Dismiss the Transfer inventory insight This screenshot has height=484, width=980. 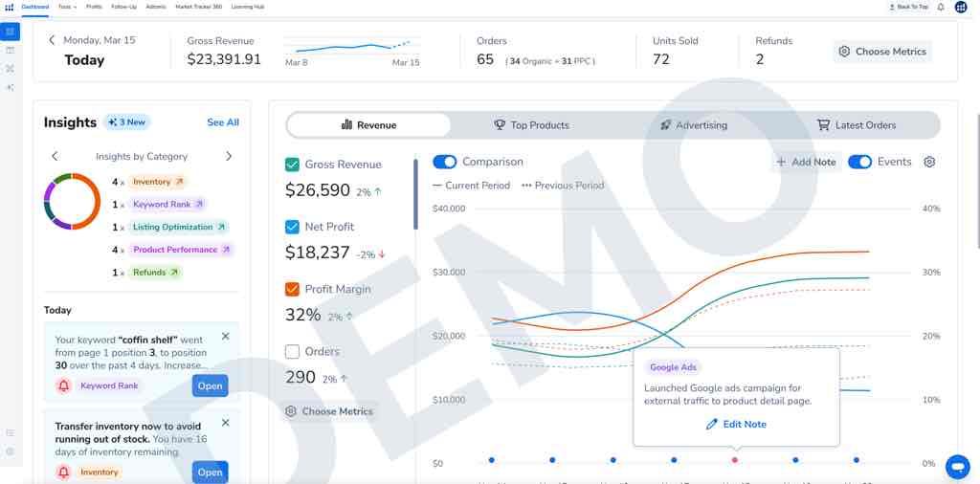[x=226, y=423]
